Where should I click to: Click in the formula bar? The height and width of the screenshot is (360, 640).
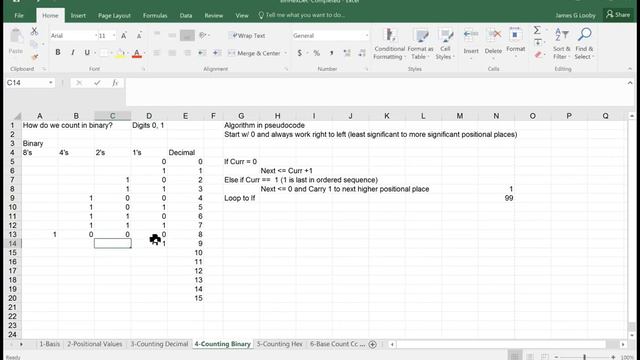[x=376, y=92]
